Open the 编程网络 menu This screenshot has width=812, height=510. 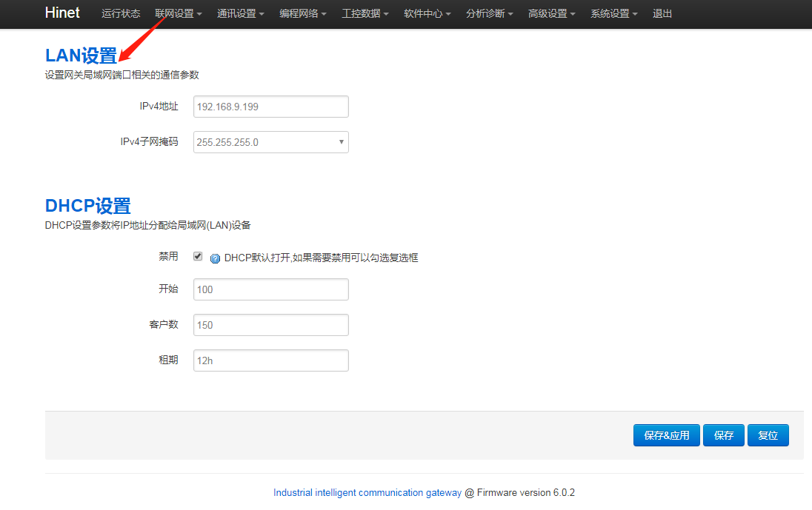[302, 13]
